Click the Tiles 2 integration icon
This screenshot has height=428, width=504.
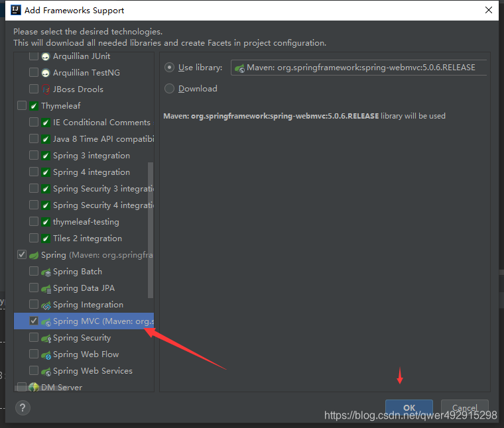tap(46, 239)
